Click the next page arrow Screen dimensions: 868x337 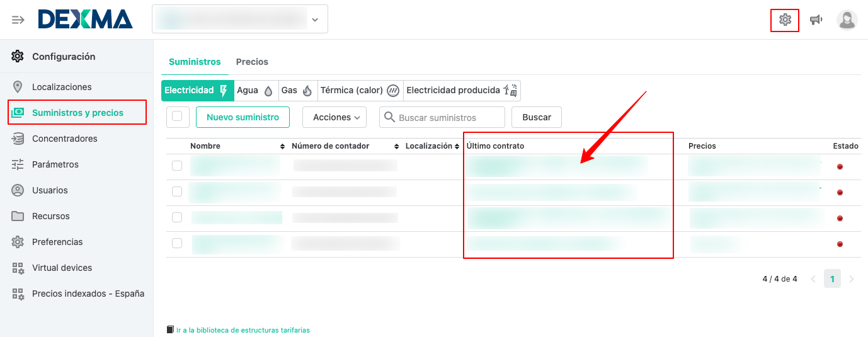click(852, 278)
